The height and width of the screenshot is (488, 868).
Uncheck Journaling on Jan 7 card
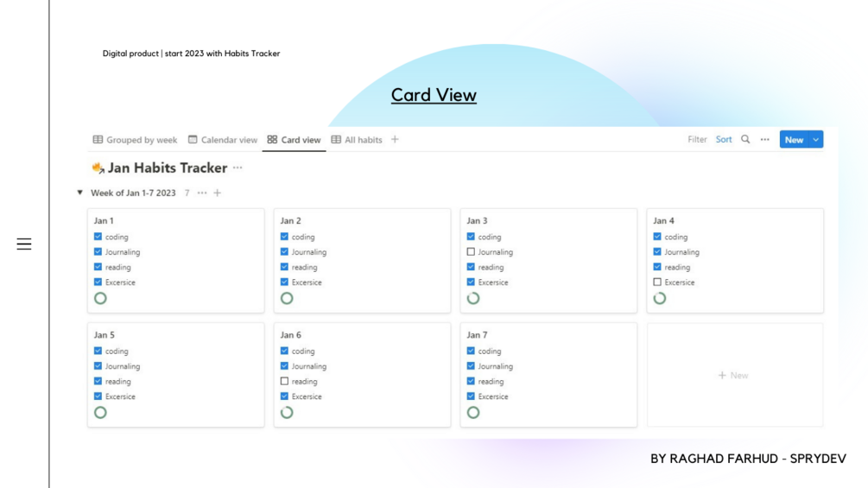[x=471, y=365]
